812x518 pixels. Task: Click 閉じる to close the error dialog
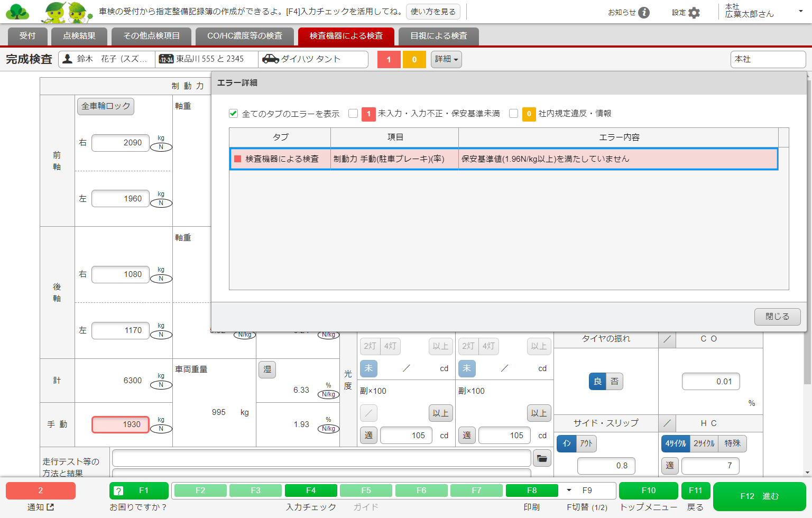pos(777,317)
